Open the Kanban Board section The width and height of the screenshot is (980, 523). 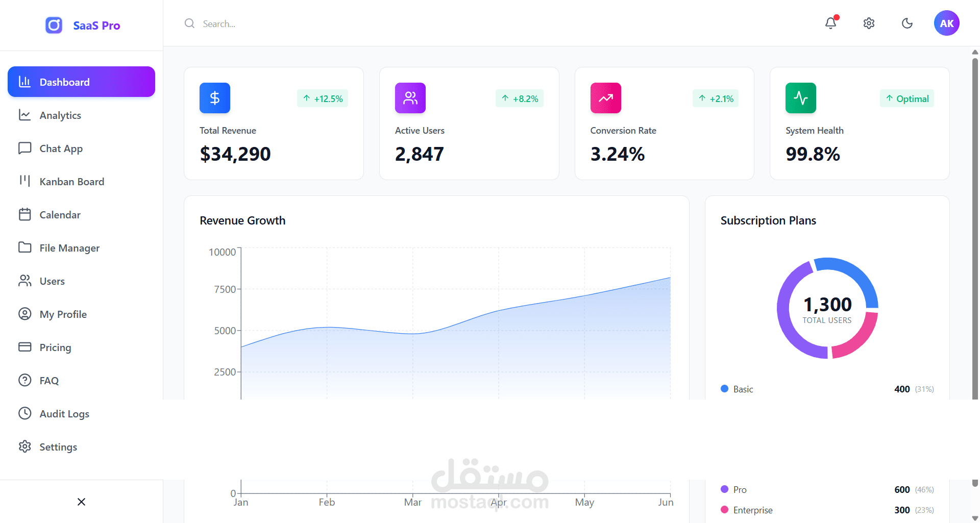[71, 181]
